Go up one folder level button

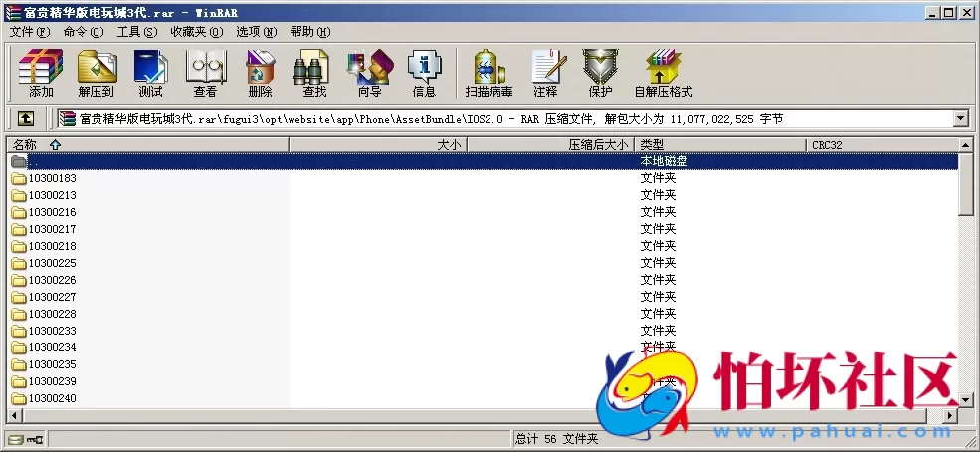click(x=25, y=118)
